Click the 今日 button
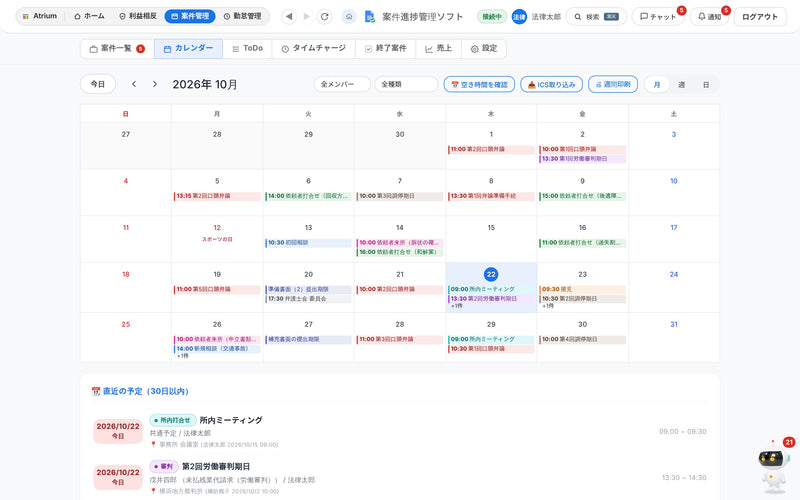The width and height of the screenshot is (800, 500). pos(98,84)
